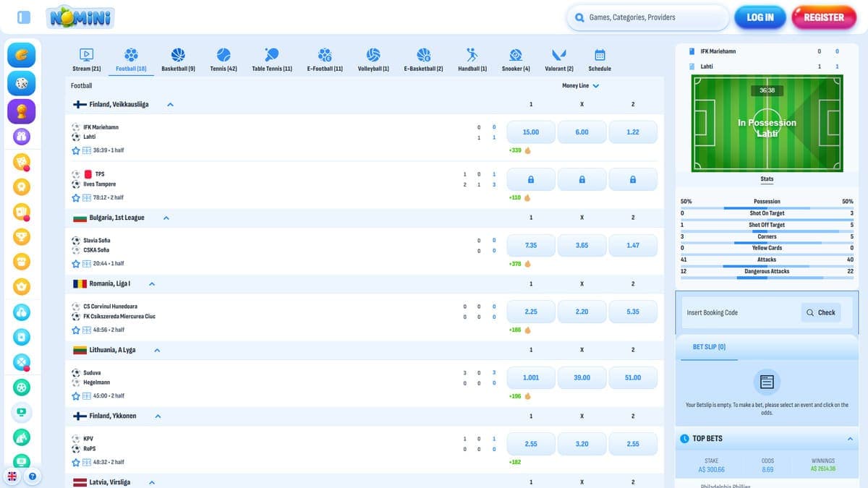868x488 pixels.
Task: Toggle the sidebar menu icon beside Nomini logo
Action: pyautogui.click(x=24, y=17)
